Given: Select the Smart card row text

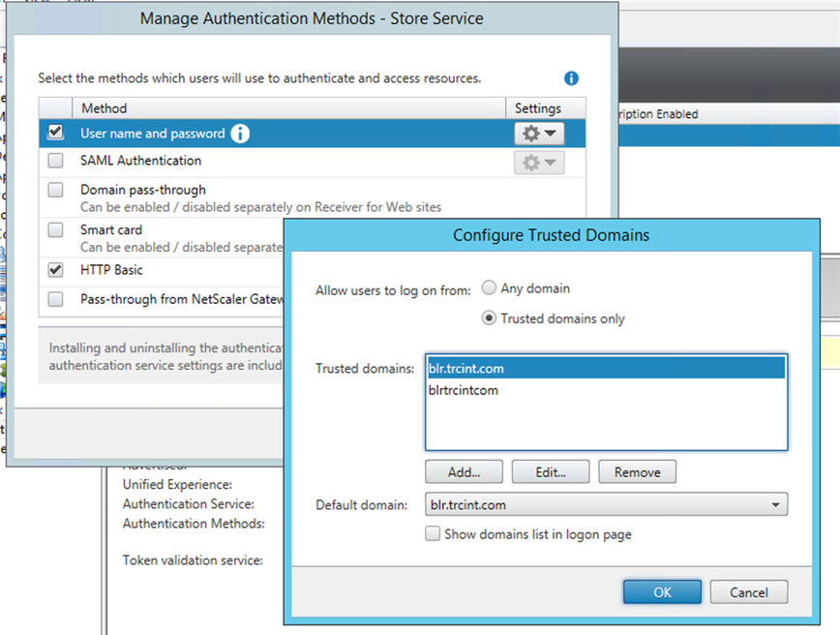Looking at the screenshot, I should pyautogui.click(x=111, y=229).
